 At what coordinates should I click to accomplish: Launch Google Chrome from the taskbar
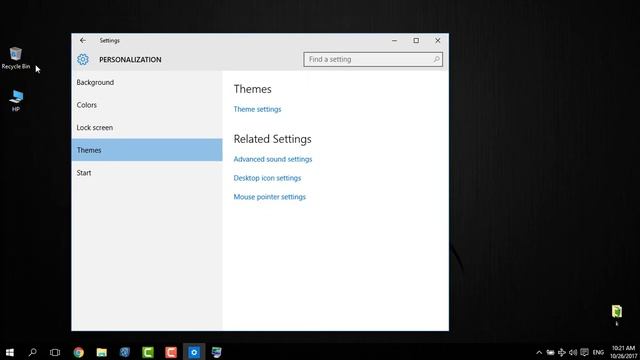78,352
